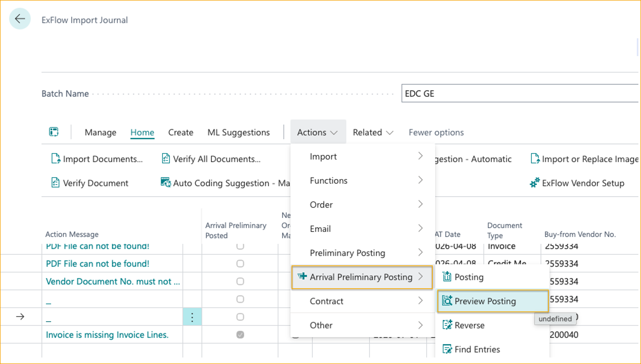Click the Buy-from Vendor No. column header
Screen dimensions: 641x364
(580, 234)
